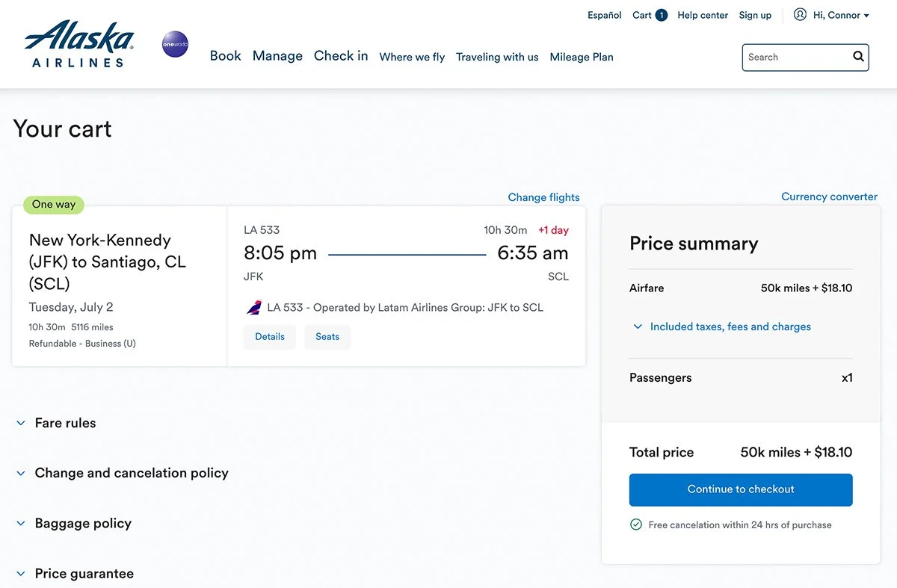Expand the Fare rules section
This screenshot has height=588, width=897.
click(x=65, y=423)
